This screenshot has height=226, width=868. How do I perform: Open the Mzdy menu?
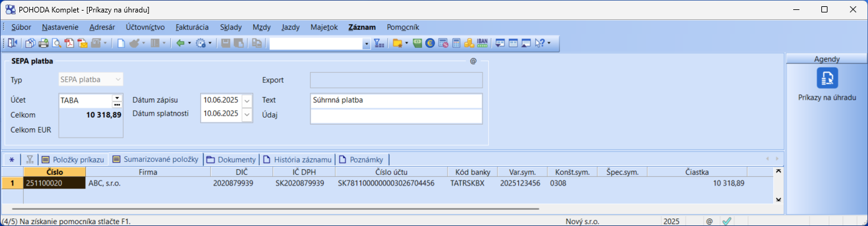(262, 27)
